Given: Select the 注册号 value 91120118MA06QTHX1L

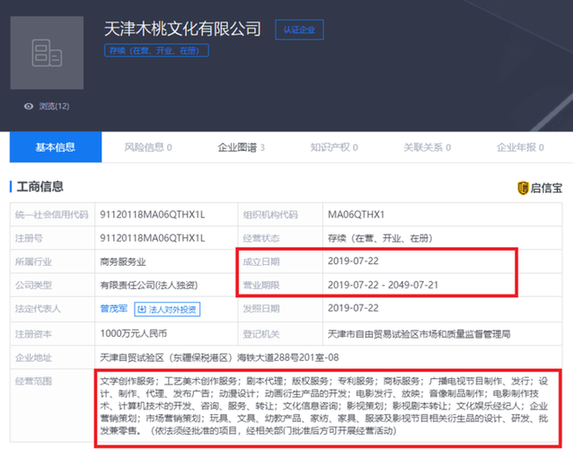Looking at the screenshot, I should [152, 238].
